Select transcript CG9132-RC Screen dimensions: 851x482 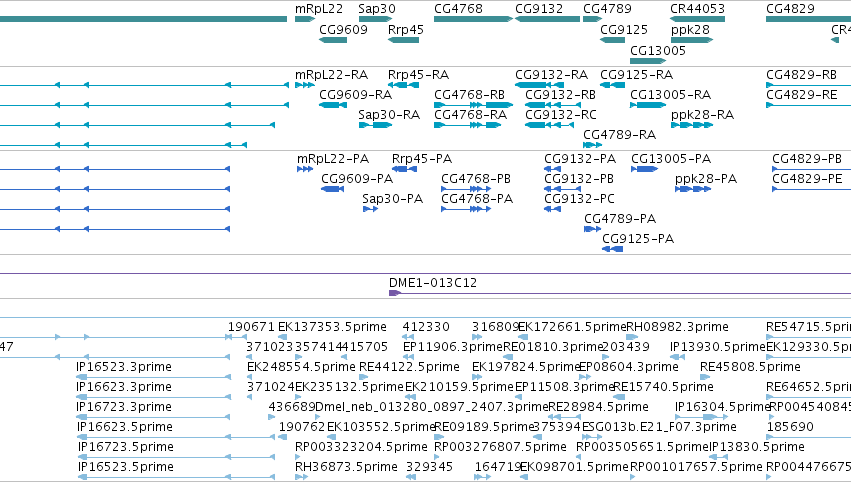tap(560, 115)
